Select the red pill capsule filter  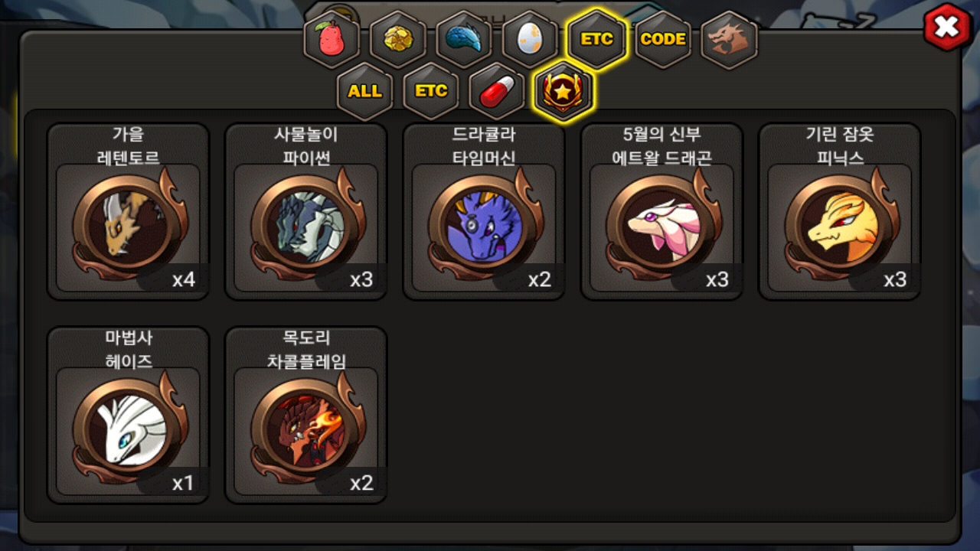(x=497, y=91)
